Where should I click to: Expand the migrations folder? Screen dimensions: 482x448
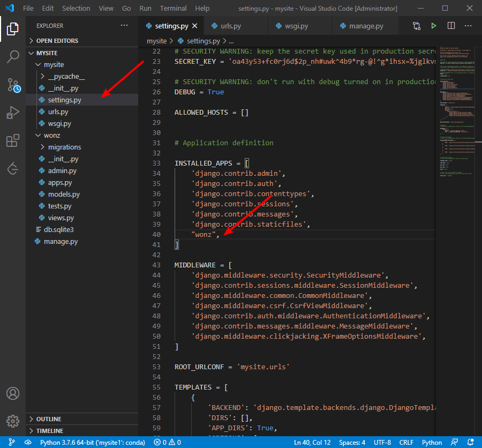82,147
